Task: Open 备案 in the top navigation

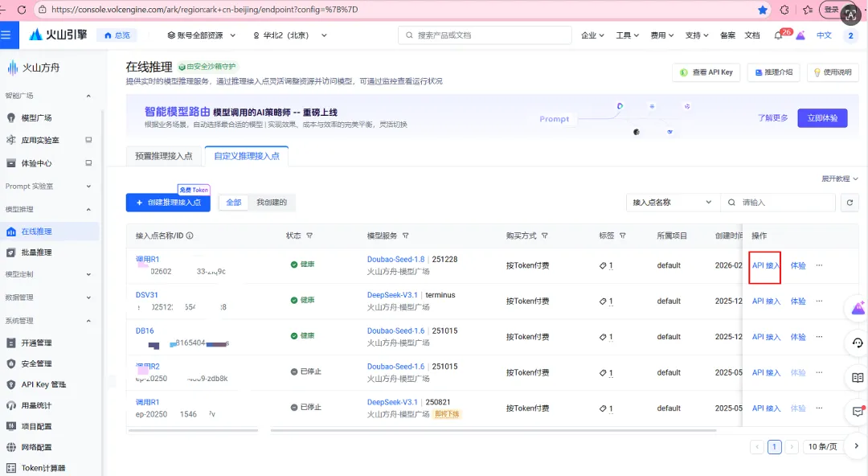Action: coord(727,35)
